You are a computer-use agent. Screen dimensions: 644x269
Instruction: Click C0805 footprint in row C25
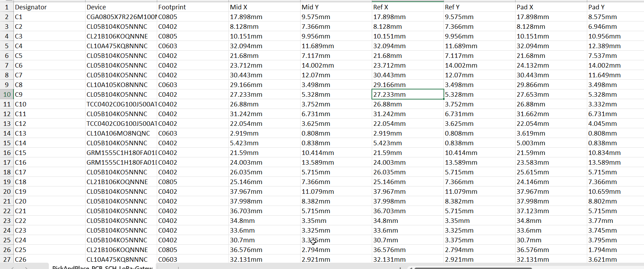193,250
